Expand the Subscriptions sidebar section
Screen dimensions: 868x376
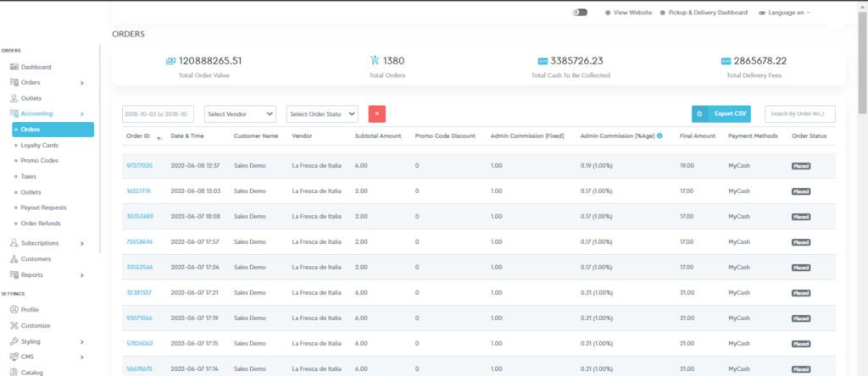point(81,243)
